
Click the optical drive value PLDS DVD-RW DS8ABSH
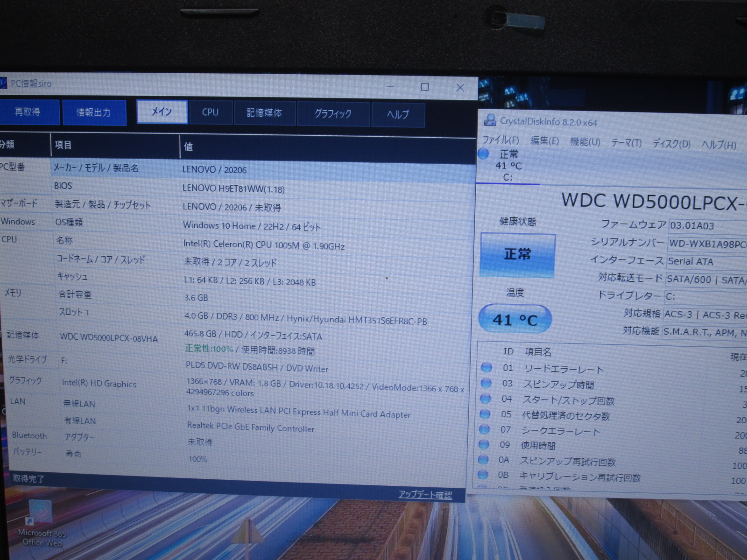click(x=257, y=368)
